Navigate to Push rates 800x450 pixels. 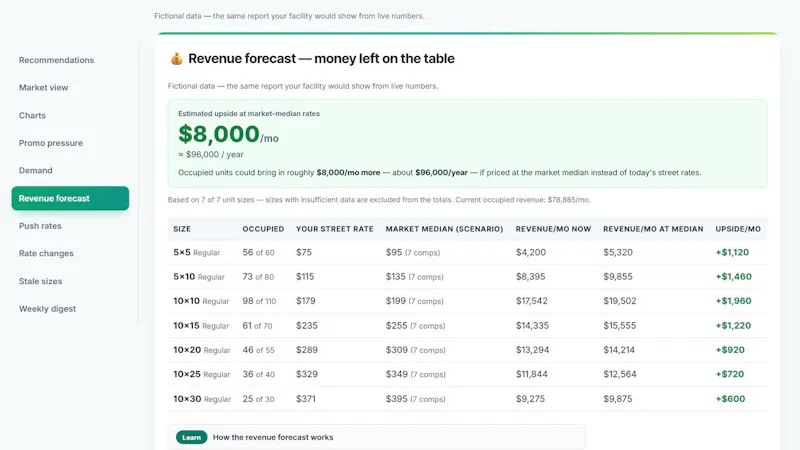click(40, 226)
